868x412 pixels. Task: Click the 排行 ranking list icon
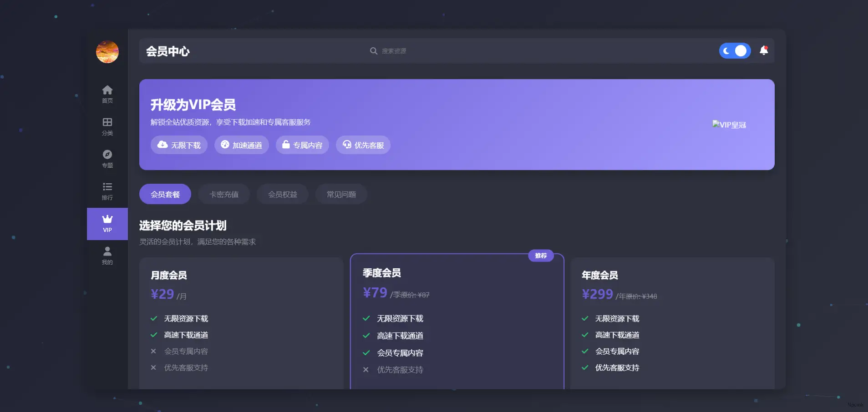[x=107, y=186]
